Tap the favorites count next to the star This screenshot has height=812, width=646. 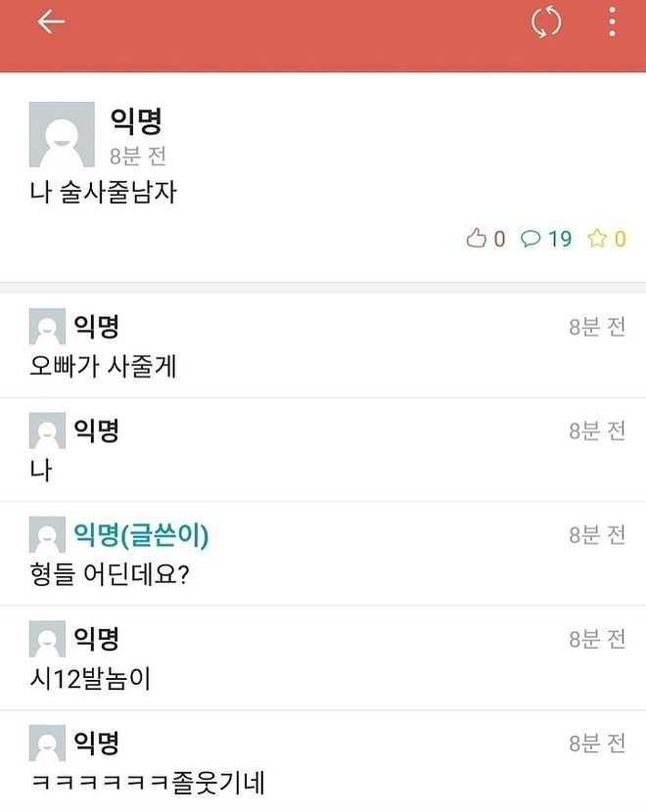point(621,239)
